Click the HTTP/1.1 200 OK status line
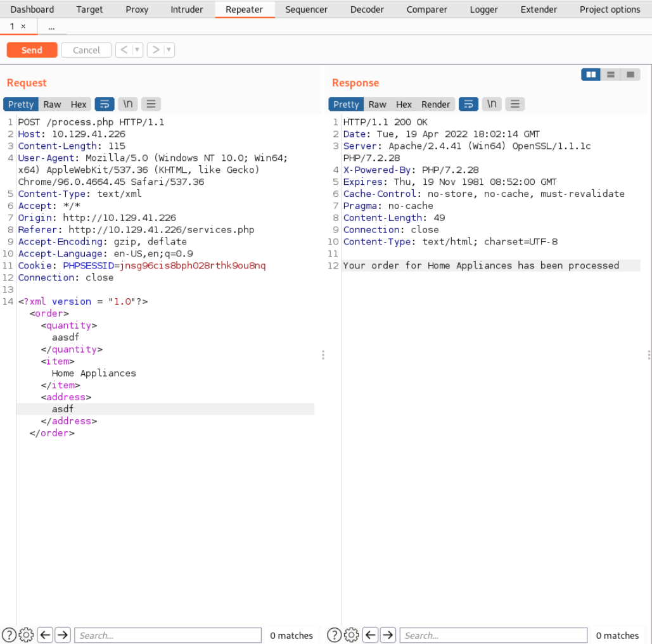The height and width of the screenshot is (644, 652). [385, 122]
